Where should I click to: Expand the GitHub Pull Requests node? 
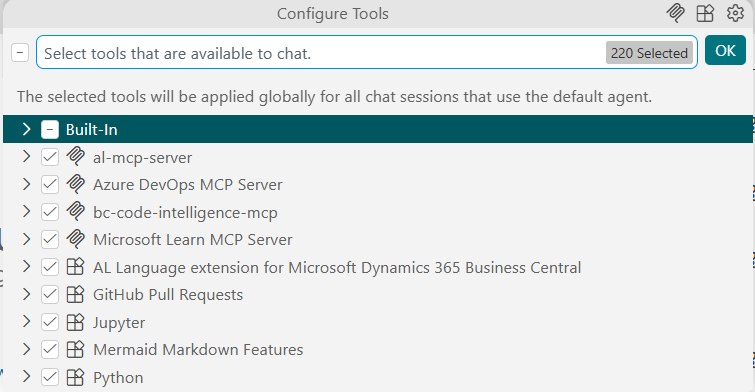coord(26,294)
